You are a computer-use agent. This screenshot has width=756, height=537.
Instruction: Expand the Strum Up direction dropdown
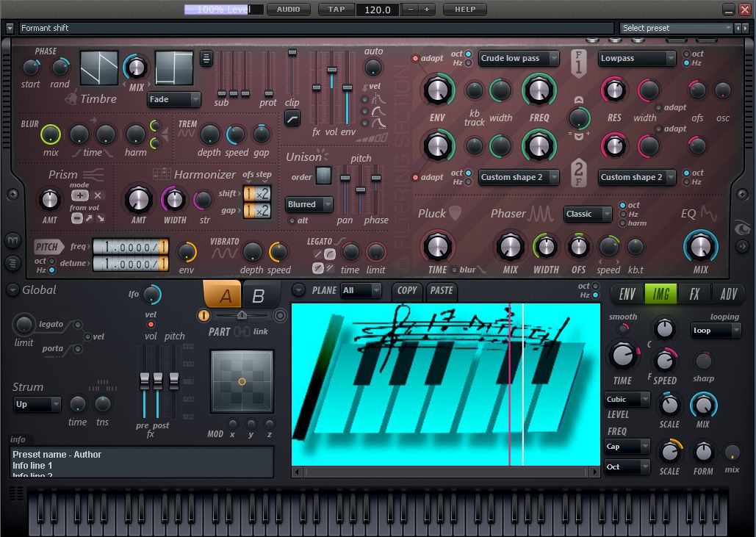[x=37, y=404]
